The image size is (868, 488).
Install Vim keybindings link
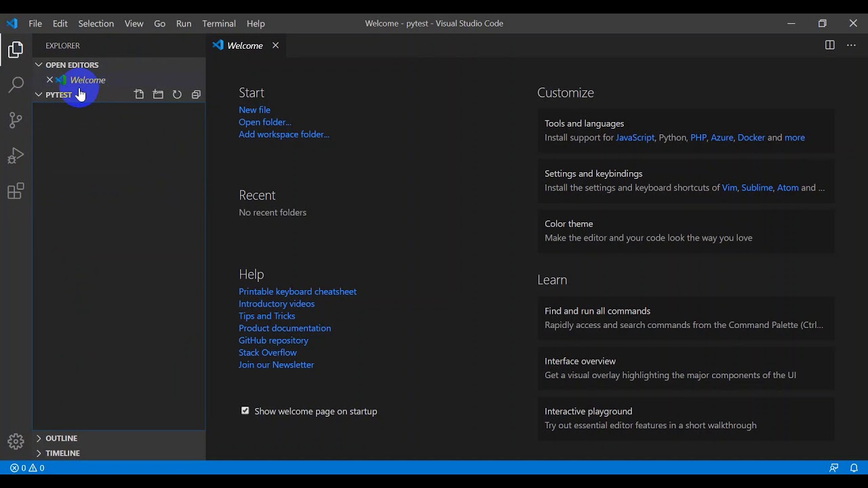pyautogui.click(x=730, y=188)
